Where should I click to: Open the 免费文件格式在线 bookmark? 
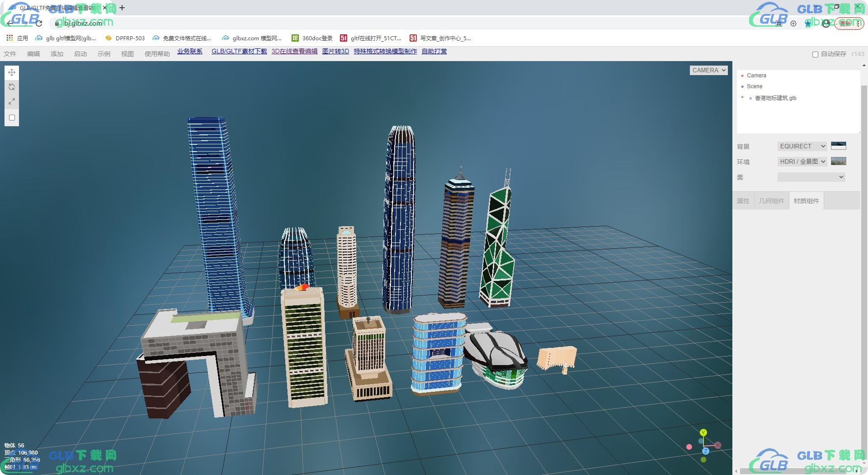182,38
